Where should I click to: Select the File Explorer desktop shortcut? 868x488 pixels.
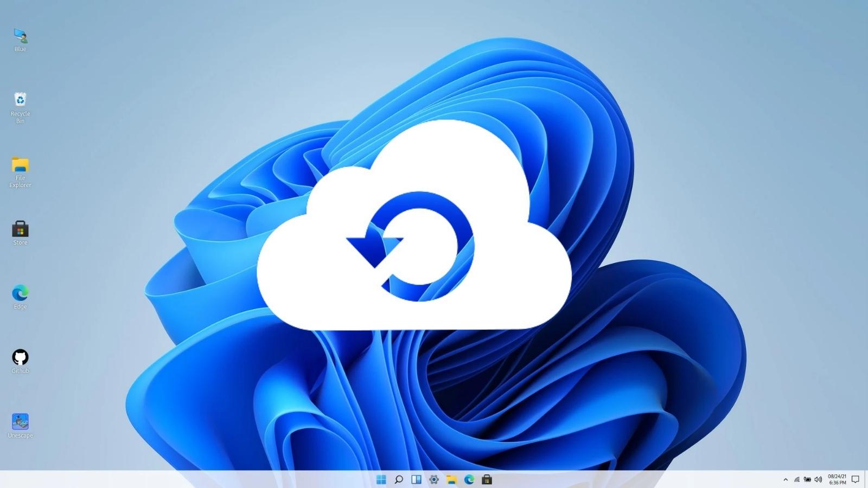click(20, 172)
